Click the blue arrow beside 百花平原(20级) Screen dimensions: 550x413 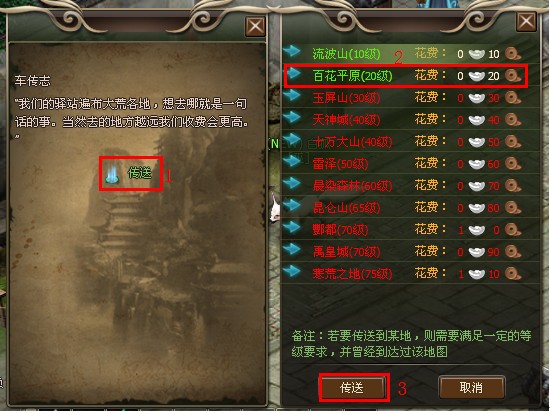tap(293, 73)
